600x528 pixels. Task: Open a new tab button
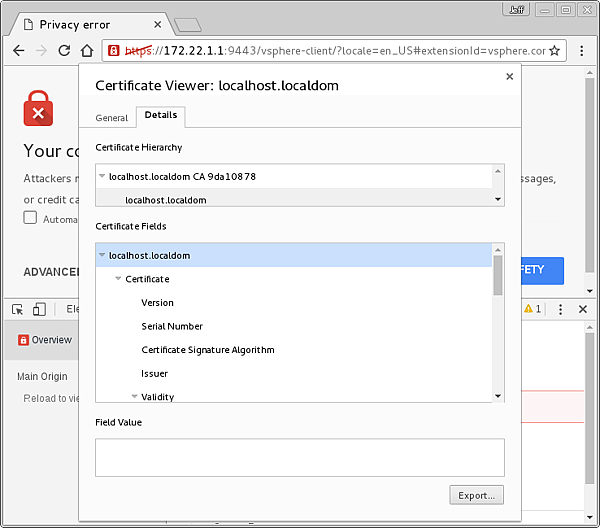click(x=188, y=25)
